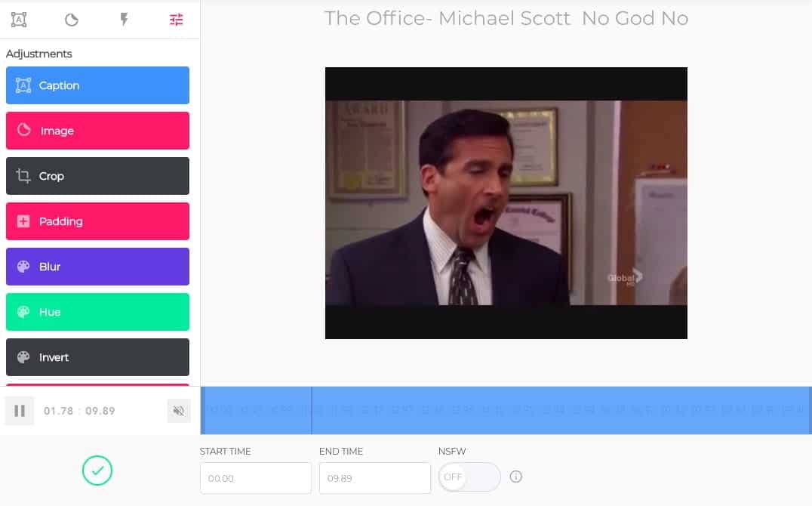The width and height of the screenshot is (812, 506).
Task: Open the Caption adjustment
Action: click(97, 85)
